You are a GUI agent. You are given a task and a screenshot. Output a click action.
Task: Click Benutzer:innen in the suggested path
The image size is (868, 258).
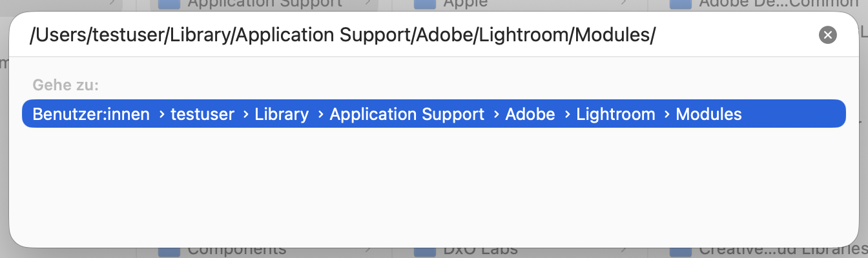tap(91, 114)
